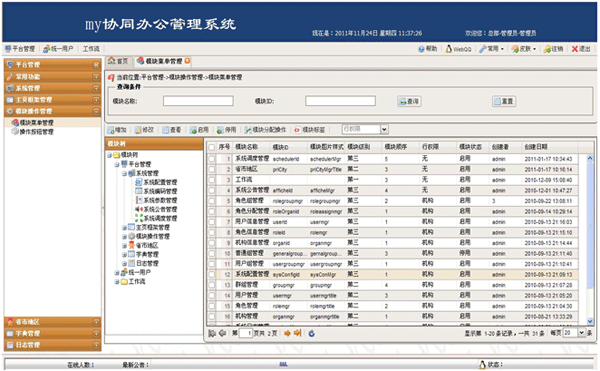Collapse the 系统管理 tree node

[124, 174]
